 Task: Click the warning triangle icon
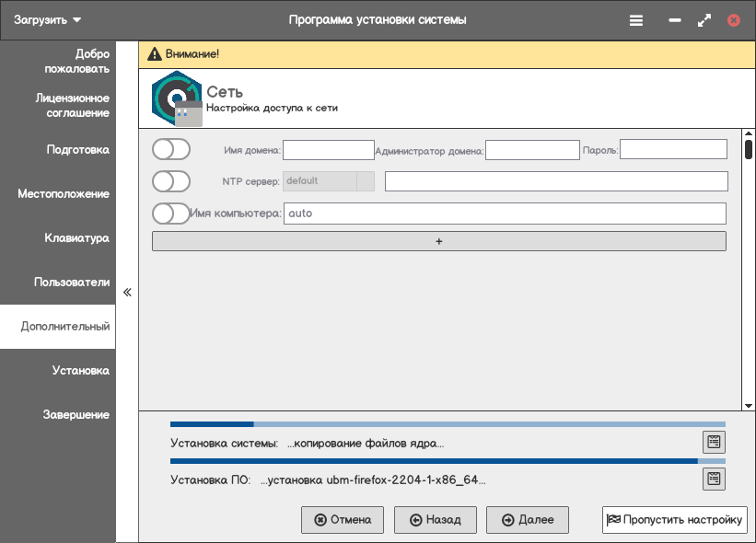coord(155,54)
